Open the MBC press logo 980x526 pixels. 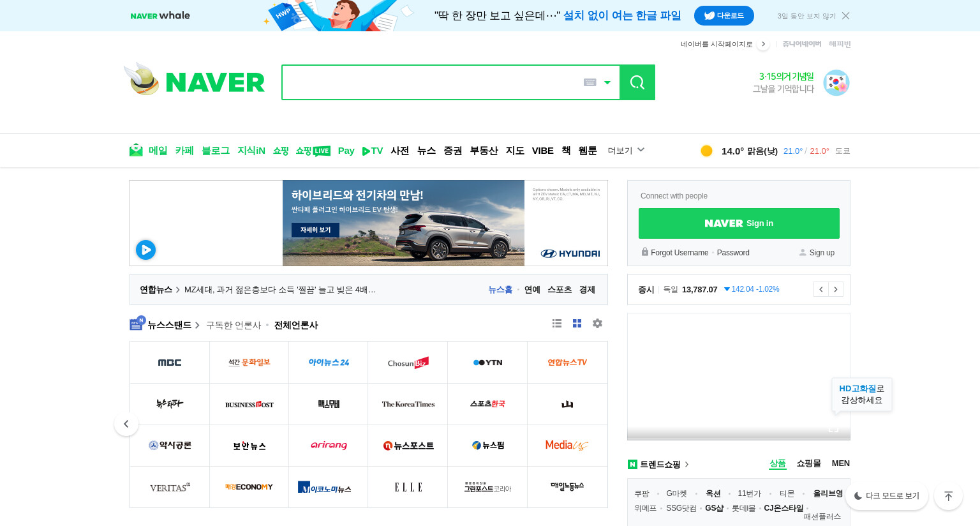170,363
